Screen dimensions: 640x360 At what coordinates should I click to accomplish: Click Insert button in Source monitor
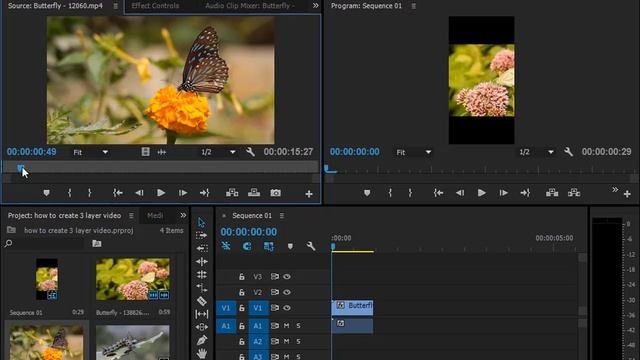(232, 193)
